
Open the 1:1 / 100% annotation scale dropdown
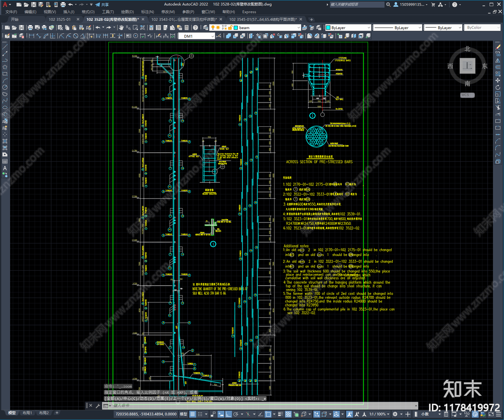pos(379,414)
